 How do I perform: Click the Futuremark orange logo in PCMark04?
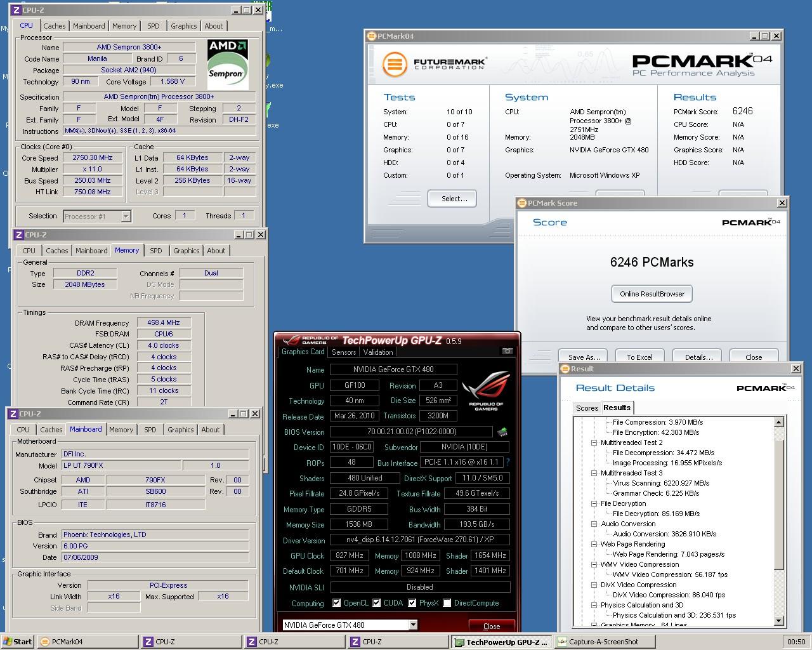click(x=395, y=64)
